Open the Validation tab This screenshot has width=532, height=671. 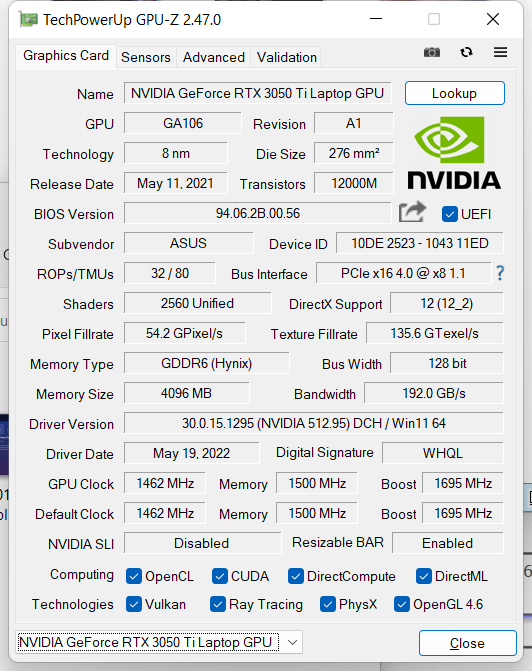(287, 57)
